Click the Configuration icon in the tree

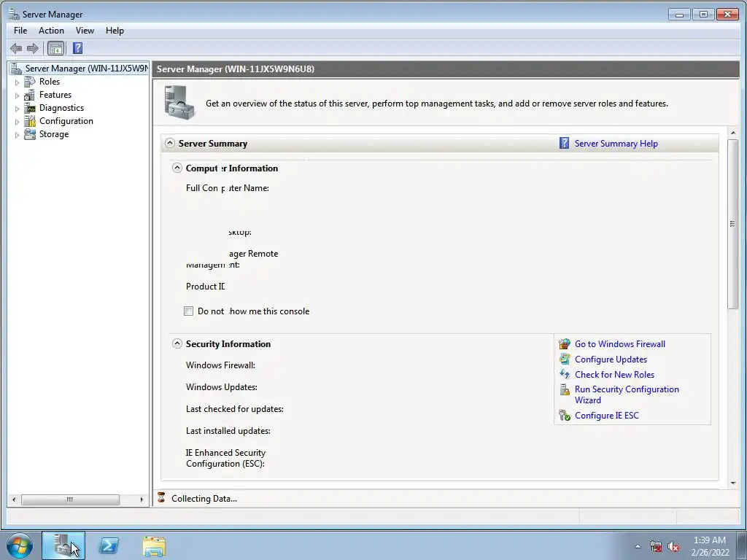[29, 121]
